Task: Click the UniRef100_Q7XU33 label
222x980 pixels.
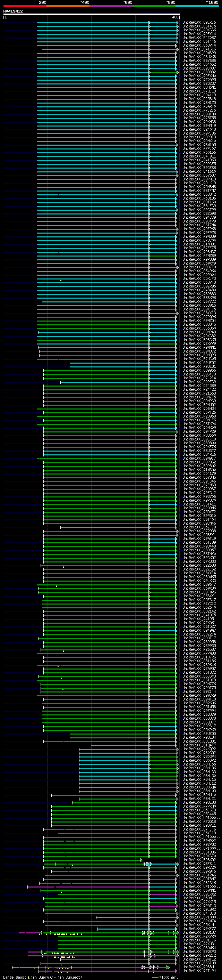Action: click(x=199, y=561)
